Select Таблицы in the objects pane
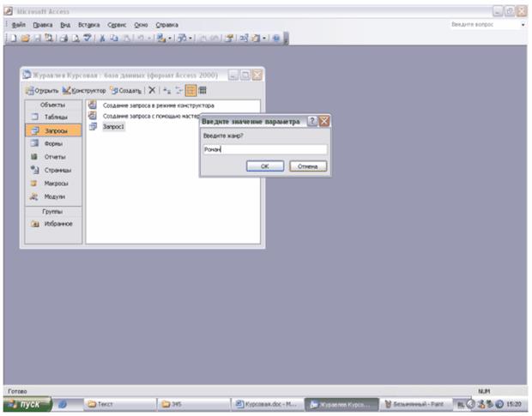The width and height of the screenshot is (532, 416). [x=53, y=117]
